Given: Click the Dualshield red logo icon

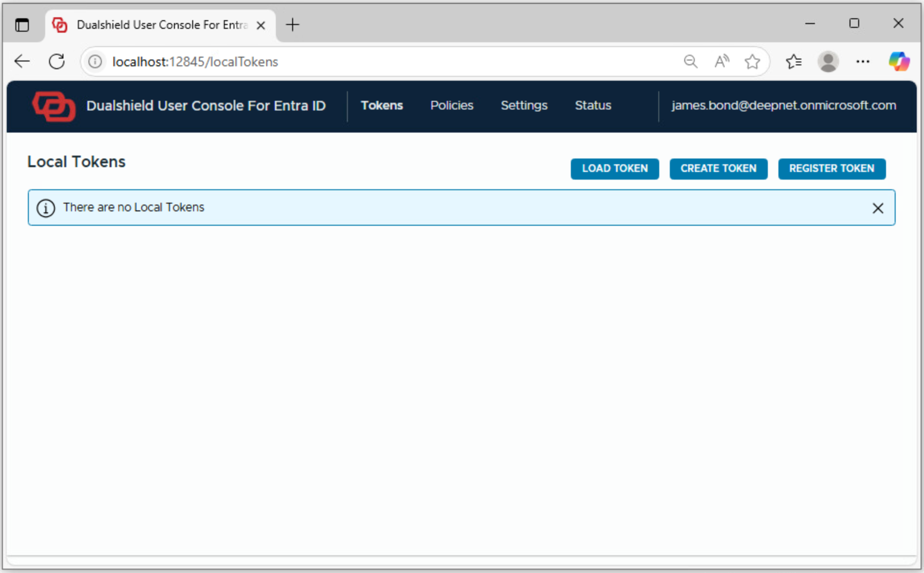Looking at the screenshot, I should click(54, 106).
